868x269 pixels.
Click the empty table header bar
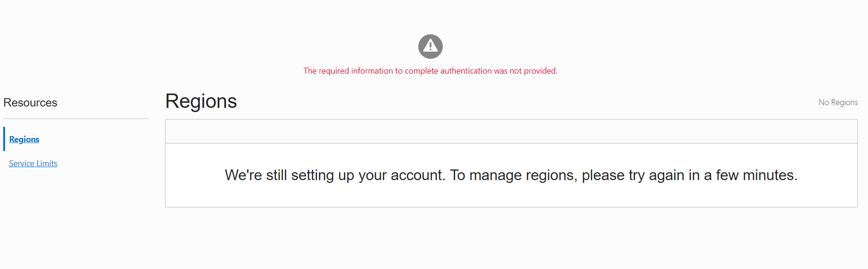[511, 131]
